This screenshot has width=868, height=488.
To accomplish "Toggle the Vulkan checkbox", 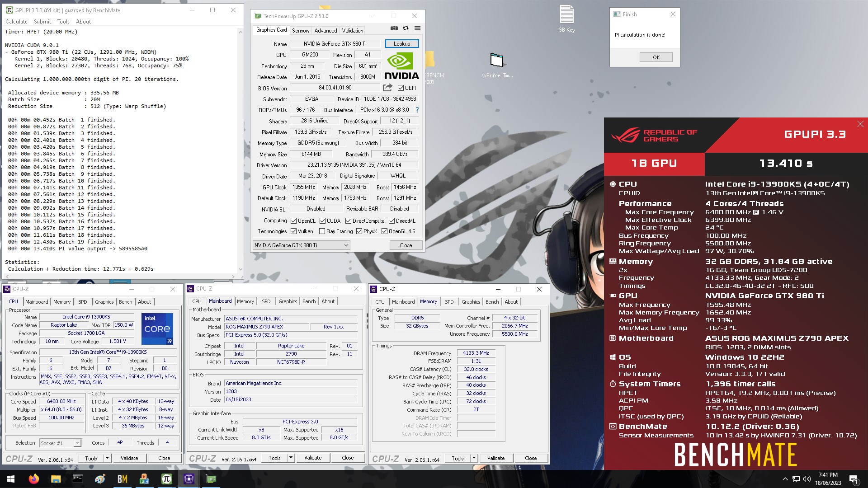I will click(x=293, y=231).
